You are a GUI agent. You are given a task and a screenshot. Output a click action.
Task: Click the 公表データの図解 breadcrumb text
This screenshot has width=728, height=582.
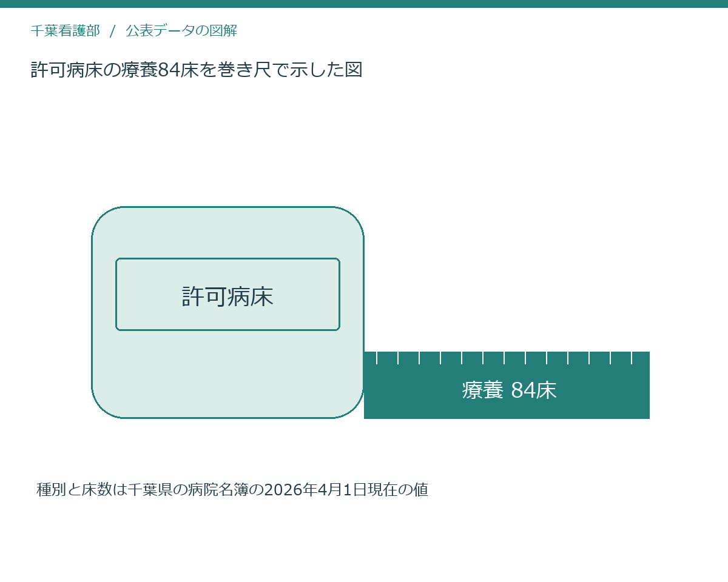(x=181, y=30)
